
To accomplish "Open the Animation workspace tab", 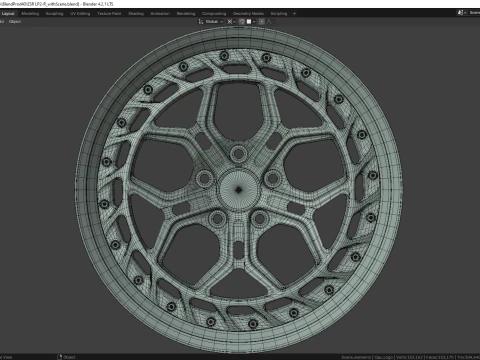I will click(160, 14).
